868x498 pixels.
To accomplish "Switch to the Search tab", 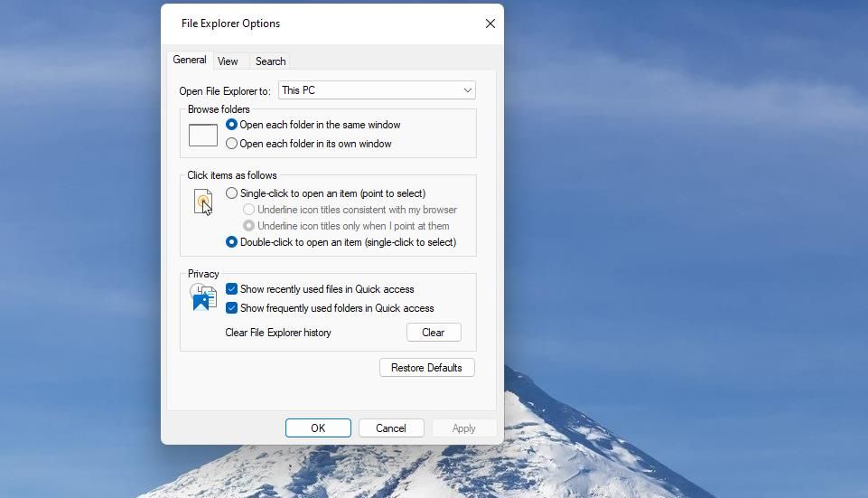I will 270,61.
